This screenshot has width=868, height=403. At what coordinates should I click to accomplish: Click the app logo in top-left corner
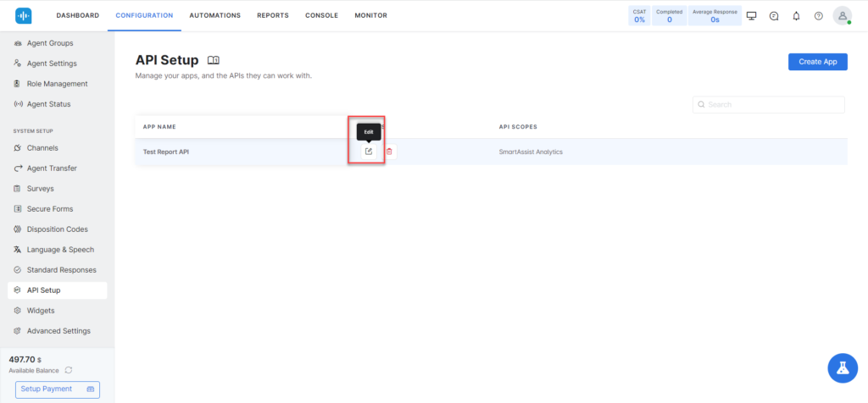point(24,15)
